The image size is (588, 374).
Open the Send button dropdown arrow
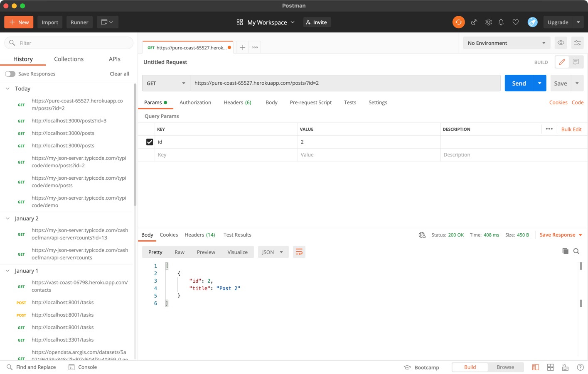click(539, 83)
